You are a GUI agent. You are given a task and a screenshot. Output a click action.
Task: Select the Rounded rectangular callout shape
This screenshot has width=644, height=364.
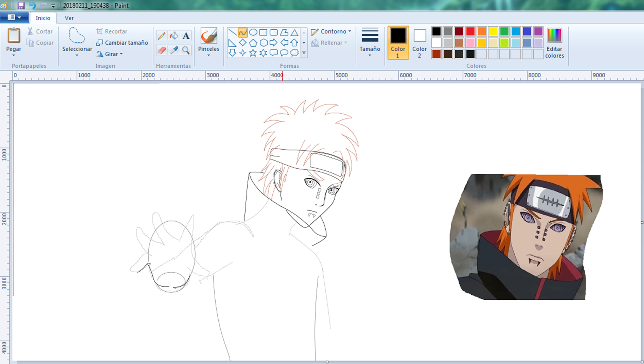273,53
